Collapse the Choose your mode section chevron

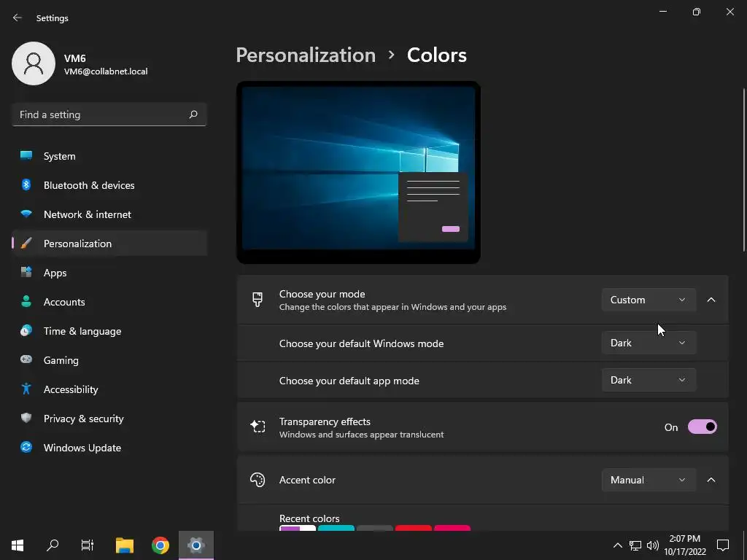click(711, 300)
